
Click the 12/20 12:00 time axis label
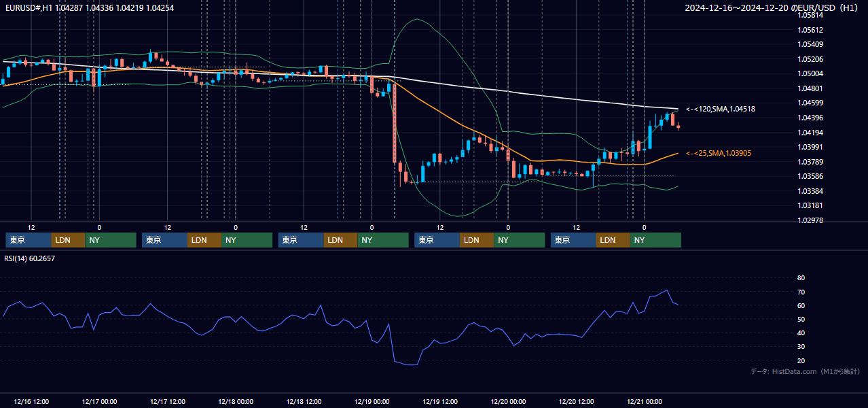point(576,402)
